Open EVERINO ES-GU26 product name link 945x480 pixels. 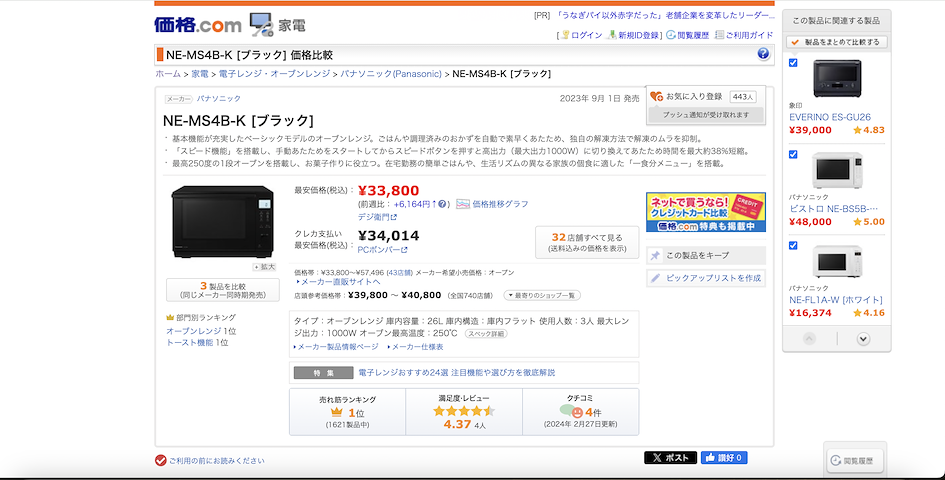tap(830, 117)
